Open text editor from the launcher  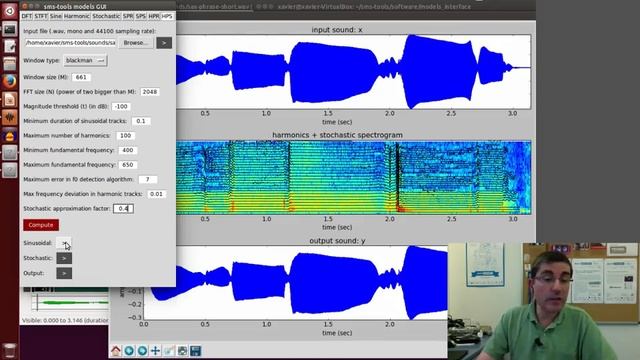(9, 47)
